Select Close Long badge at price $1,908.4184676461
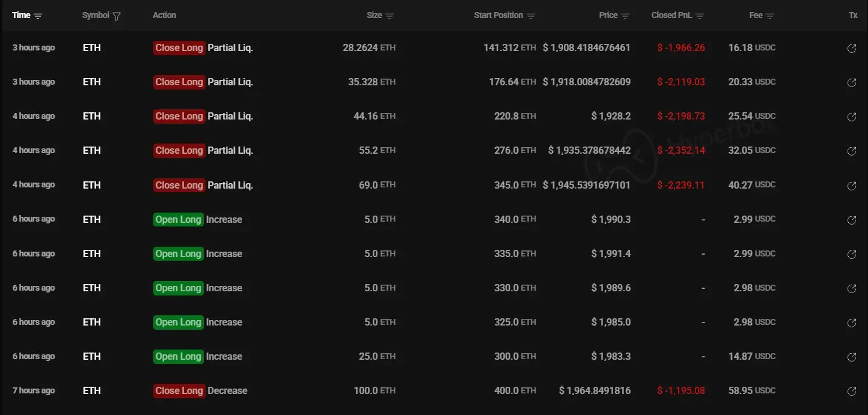Viewport: 868px width, 415px height. (179, 48)
